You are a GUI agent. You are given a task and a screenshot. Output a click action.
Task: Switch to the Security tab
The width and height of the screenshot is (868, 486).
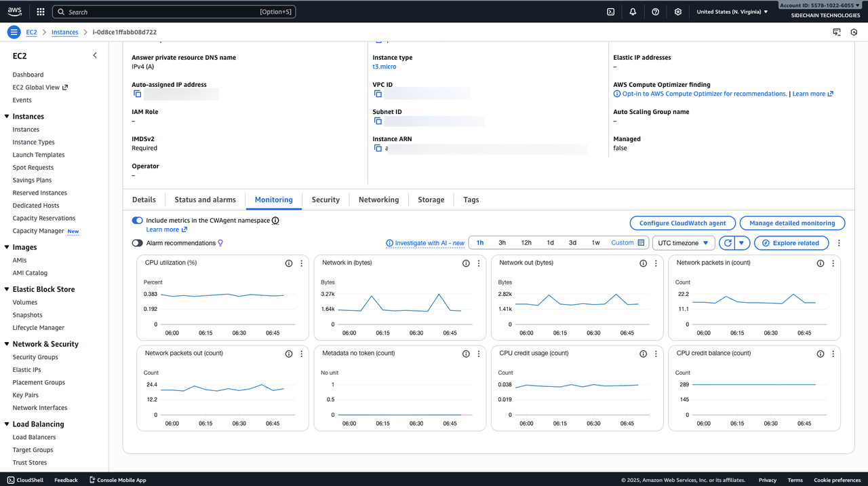[x=325, y=200]
